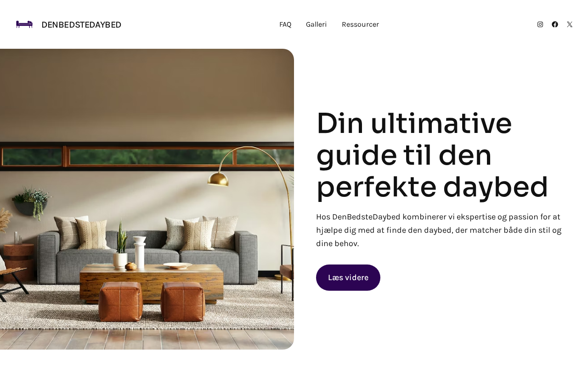Select the Ressourcer navigation item
Screen dimensions: 588x368
click(x=360, y=24)
